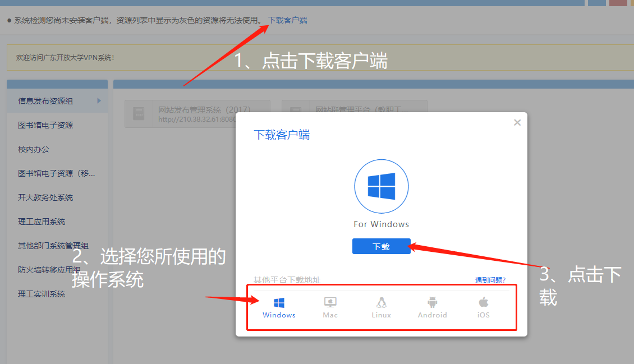Click the blue 下载 button
This screenshot has height=364, width=634.
coord(382,246)
